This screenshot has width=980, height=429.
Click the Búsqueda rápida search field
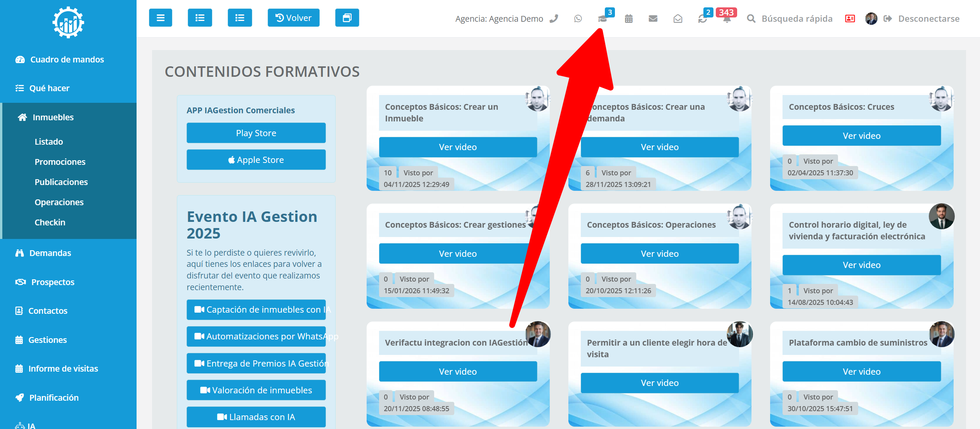tap(797, 19)
